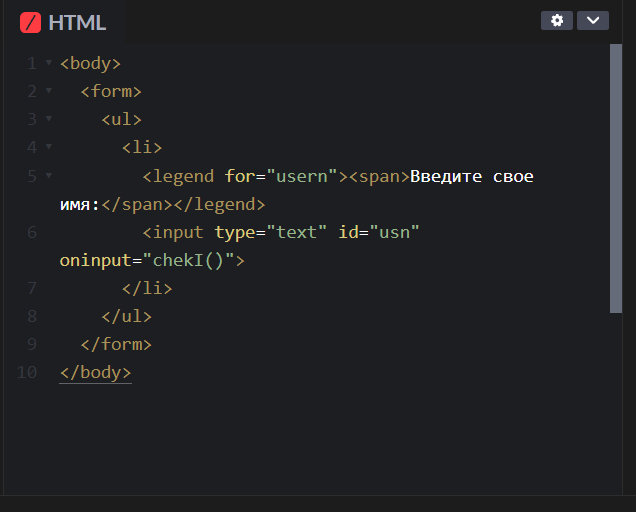
Task: Open the HTML editor settings gear
Action: 557,21
